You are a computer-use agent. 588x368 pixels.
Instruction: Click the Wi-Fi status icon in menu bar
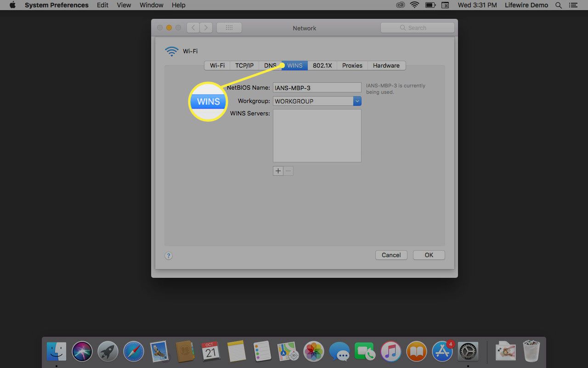click(x=415, y=5)
